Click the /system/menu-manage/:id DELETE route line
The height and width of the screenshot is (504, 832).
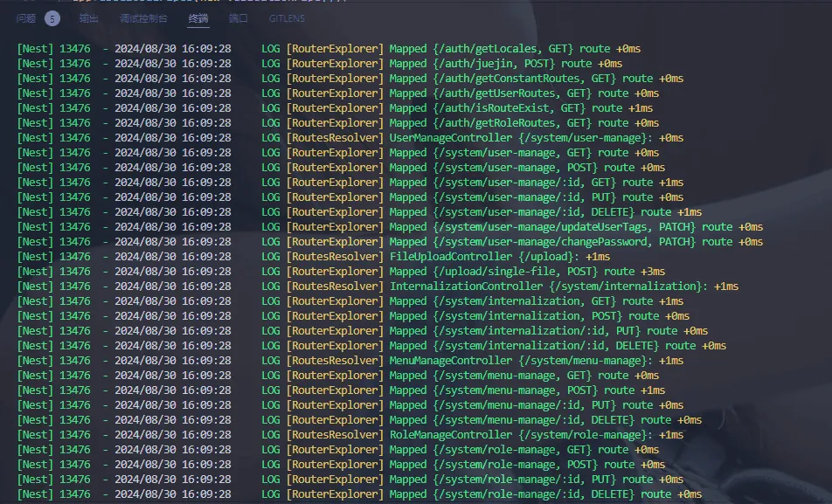click(x=360, y=420)
